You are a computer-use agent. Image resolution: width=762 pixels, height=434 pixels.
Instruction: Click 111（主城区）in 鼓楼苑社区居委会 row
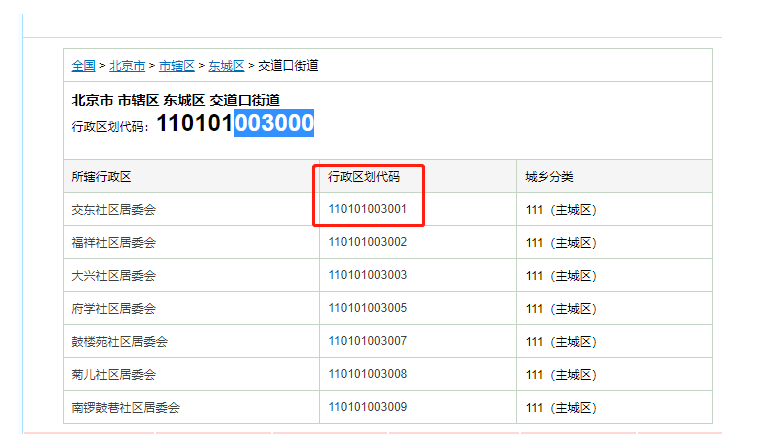click(x=561, y=342)
